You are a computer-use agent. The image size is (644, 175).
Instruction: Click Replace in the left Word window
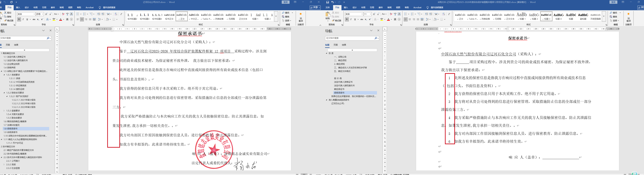coord(286,17)
